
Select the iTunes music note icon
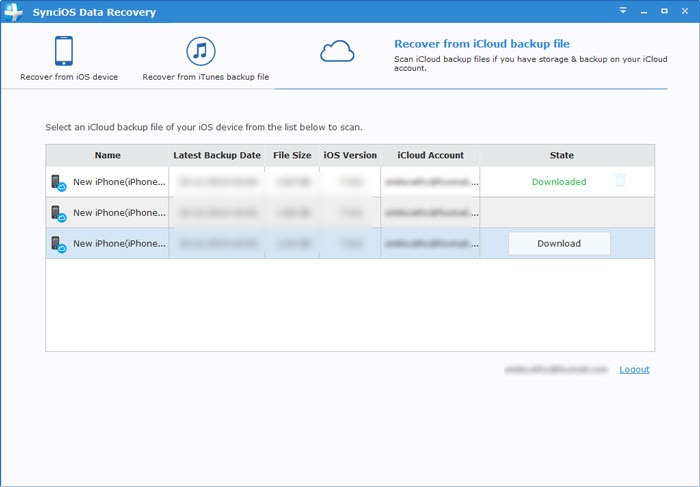pyautogui.click(x=200, y=51)
